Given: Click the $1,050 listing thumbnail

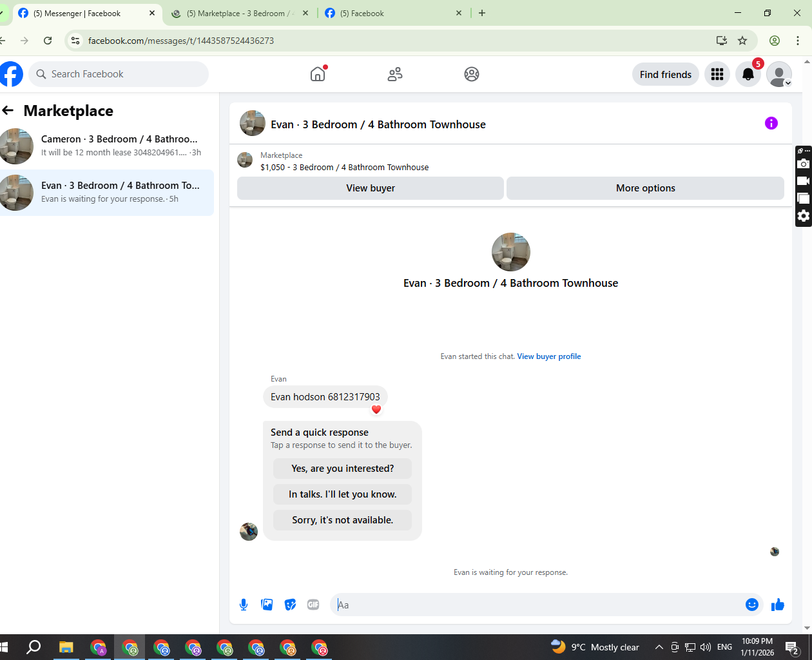Looking at the screenshot, I should (x=245, y=160).
